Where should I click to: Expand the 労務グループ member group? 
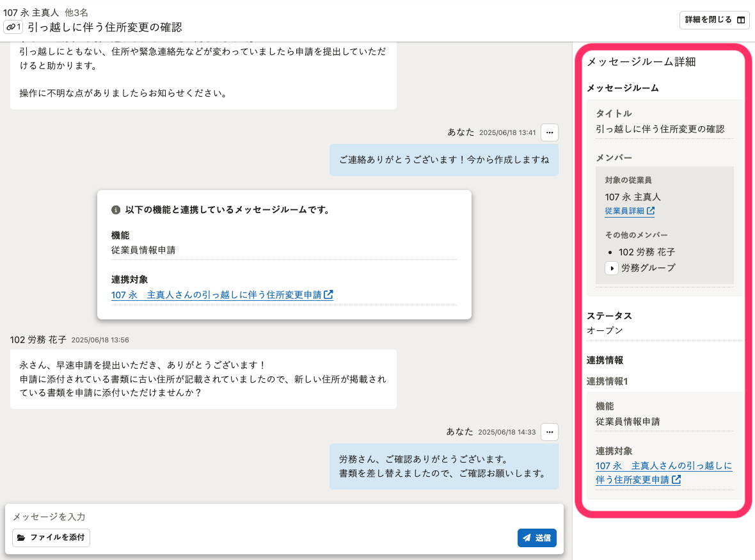click(x=612, y=268)
